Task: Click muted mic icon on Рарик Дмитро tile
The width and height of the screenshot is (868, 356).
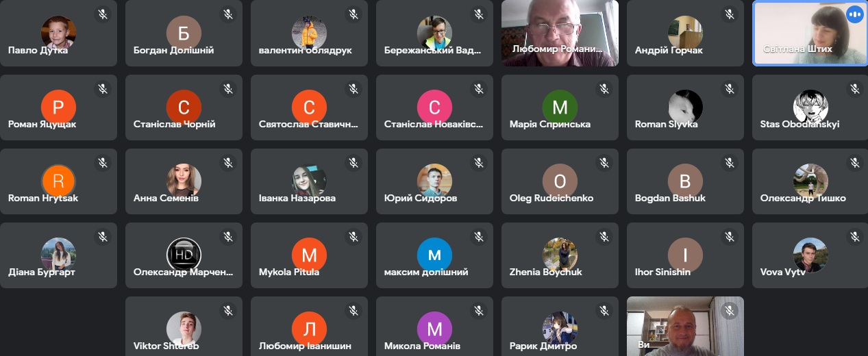Action: click(604, 311)
